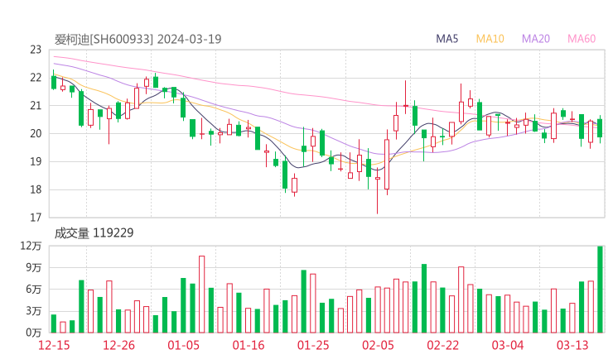Click the 02-05 date axis label
Image resolution: width=613 pixels, height=364 pixels.
coord(378,345)
